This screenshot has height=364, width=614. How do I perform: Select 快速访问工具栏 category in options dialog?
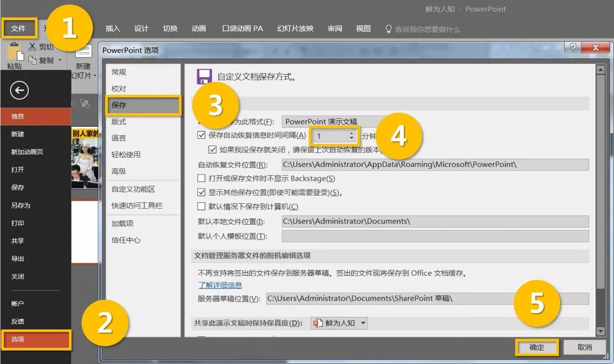143,205
